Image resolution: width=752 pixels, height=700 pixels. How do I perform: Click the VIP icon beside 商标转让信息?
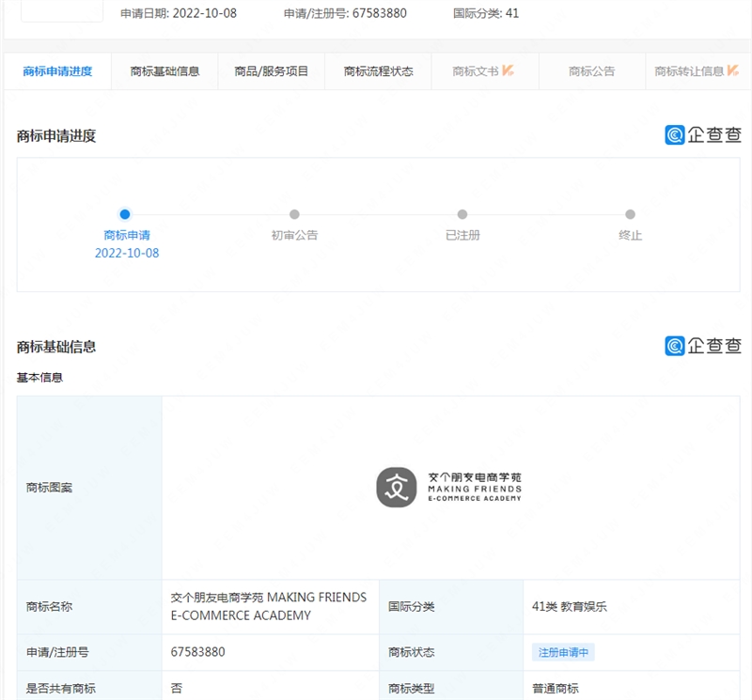click(x=733, y=71)
